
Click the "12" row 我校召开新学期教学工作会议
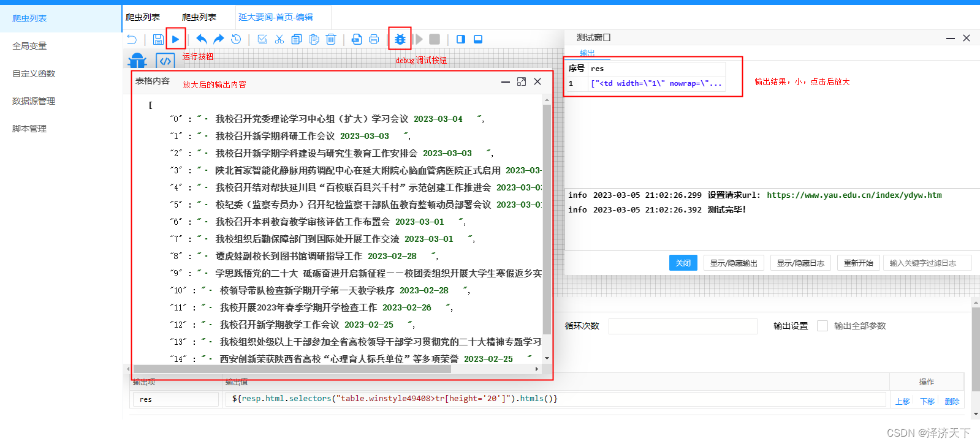(x=292, y=325)
